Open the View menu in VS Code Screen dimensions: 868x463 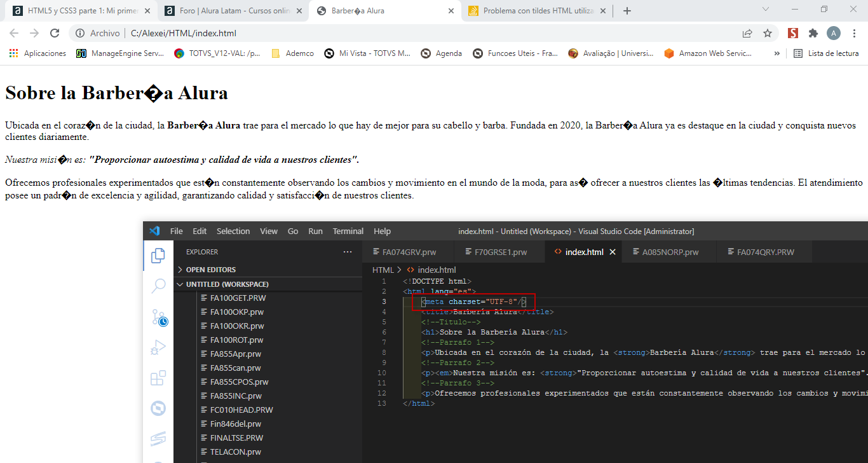point(269,231)
